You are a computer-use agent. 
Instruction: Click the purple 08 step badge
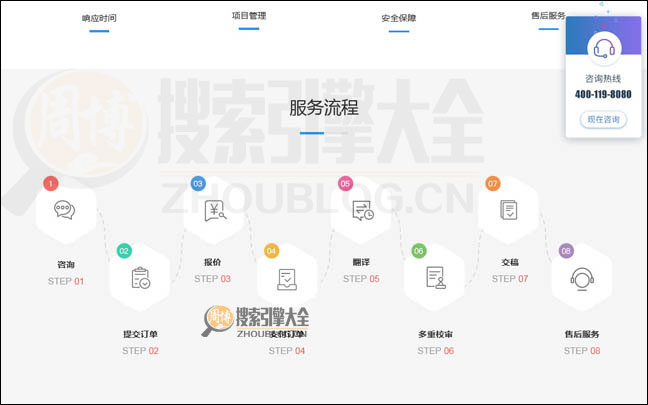[566, 250]
